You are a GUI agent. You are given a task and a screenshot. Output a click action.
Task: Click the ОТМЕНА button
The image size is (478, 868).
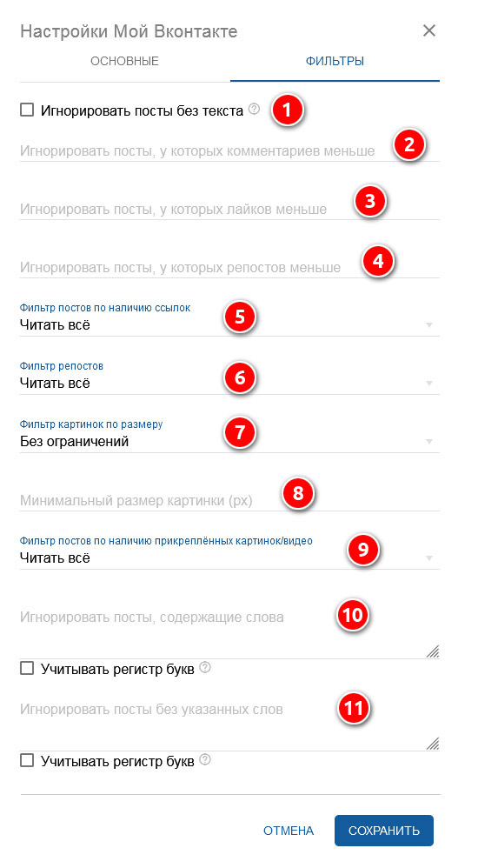click(x=289, y=831)
